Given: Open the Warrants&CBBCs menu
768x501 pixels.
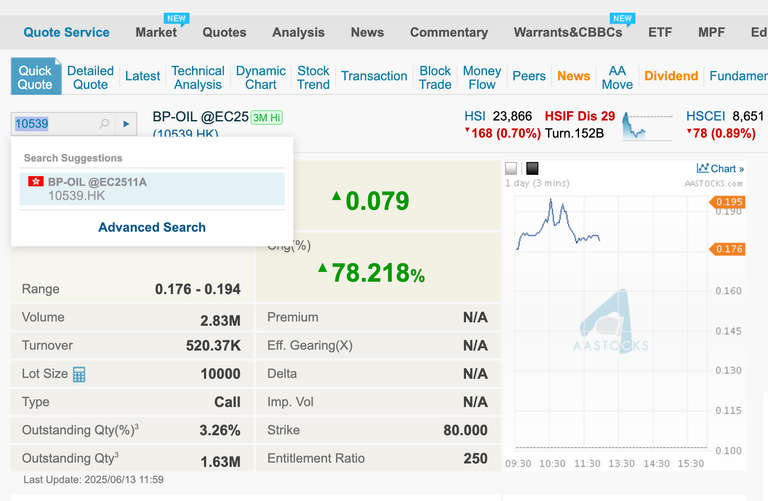Looking at the screenshot, I should click(568, 32).
